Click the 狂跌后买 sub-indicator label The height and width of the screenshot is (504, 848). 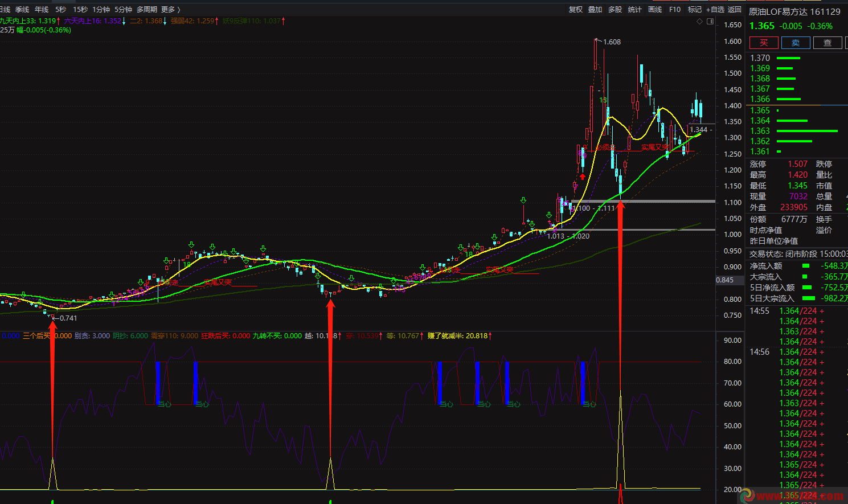226,336
